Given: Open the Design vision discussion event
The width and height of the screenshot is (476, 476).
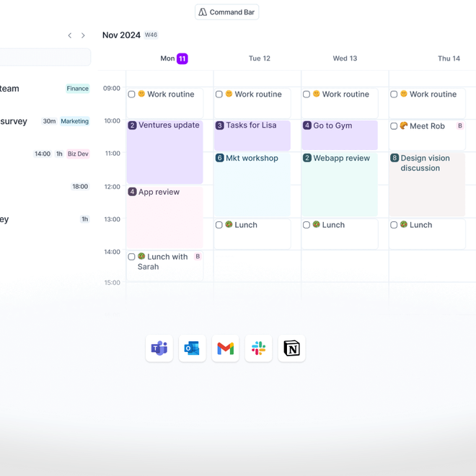Looking at the screenshot, I should pyautogui.click(x=427, y=185).
